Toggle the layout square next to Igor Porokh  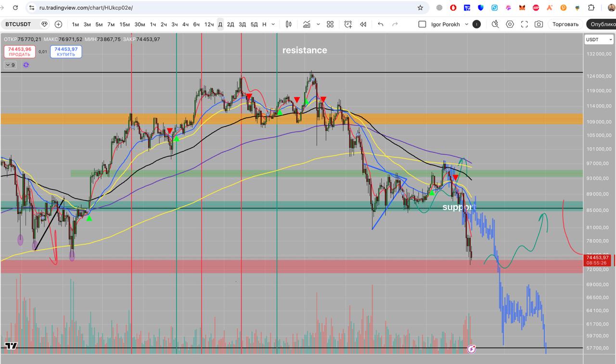[422, 25]
